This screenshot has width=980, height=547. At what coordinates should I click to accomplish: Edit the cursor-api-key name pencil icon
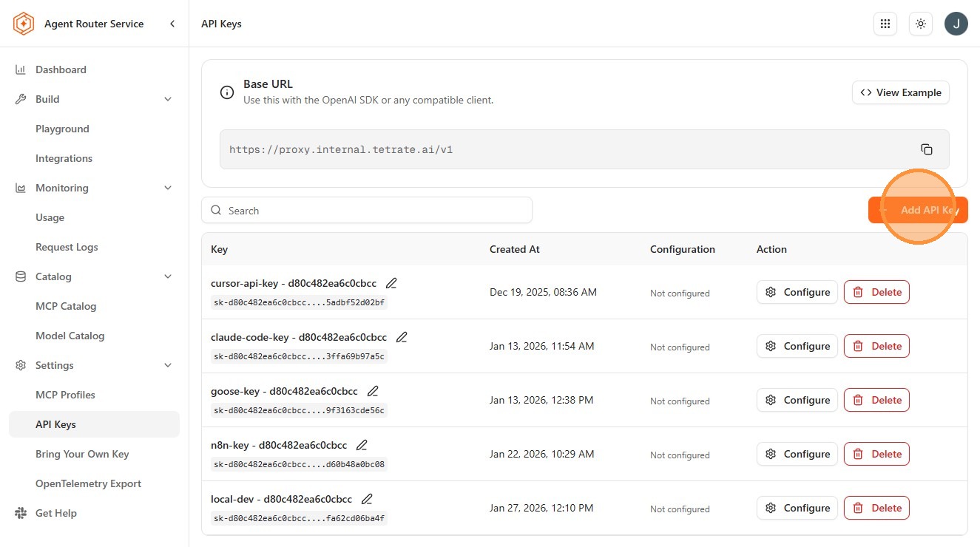[391, 283]
